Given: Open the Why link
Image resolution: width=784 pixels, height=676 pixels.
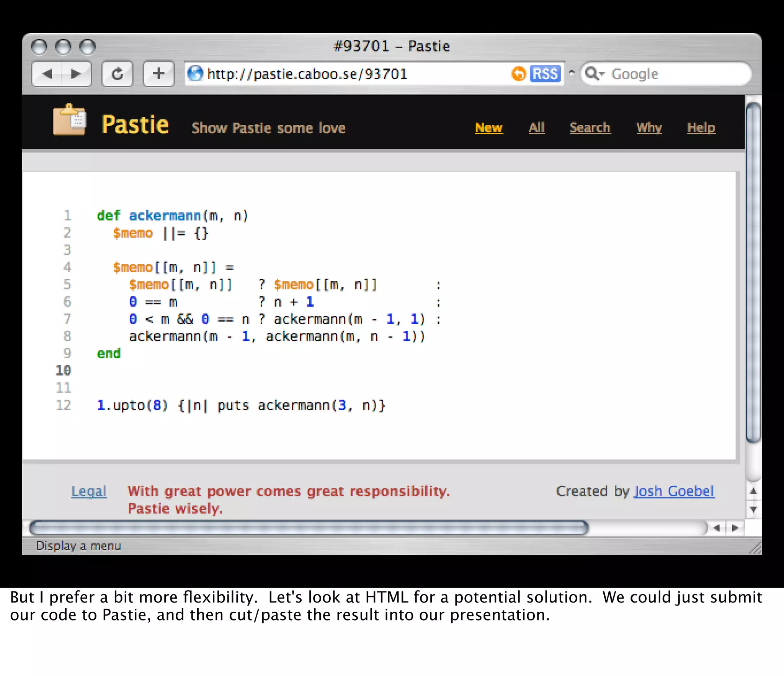Looking at the screenshot, I should (x=649, y=127).
